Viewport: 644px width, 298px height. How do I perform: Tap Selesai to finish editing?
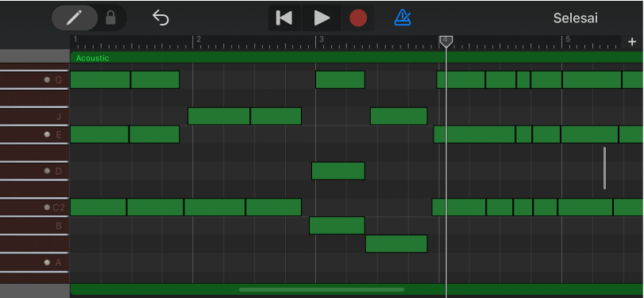pyautogui.click(x=575, y=18)
